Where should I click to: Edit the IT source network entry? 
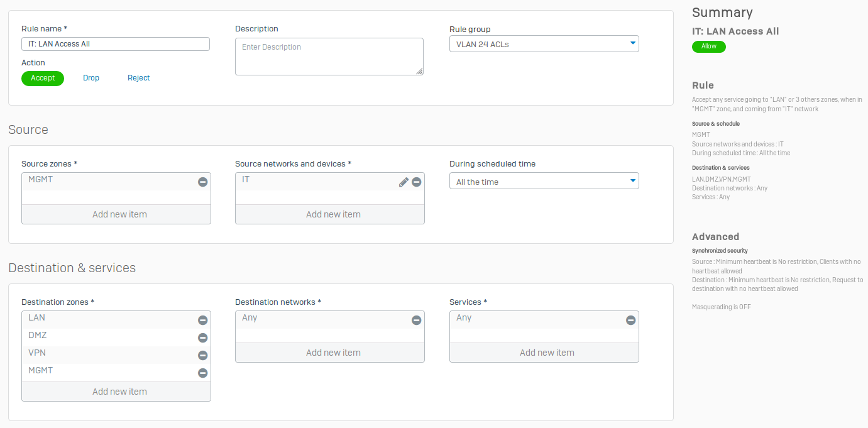(404, 182)
